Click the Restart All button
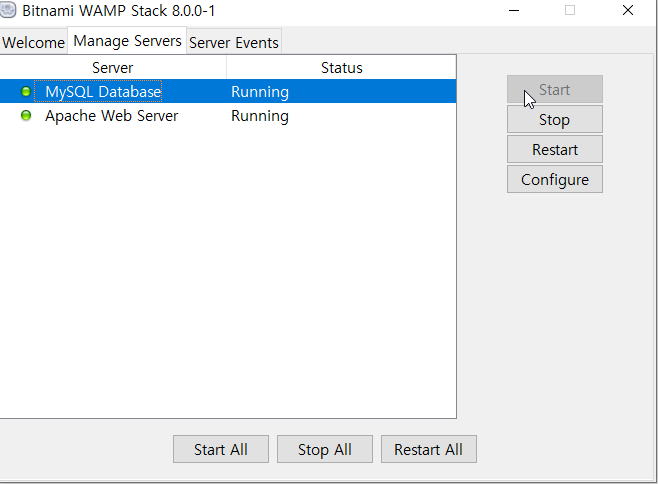The width and height of the screenshot is (658, 484). point(428,449)
